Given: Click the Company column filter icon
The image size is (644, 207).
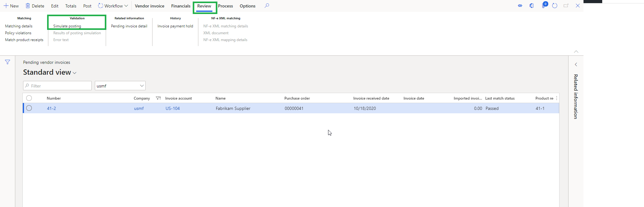Looking at the screenshot, I should 158,98.
